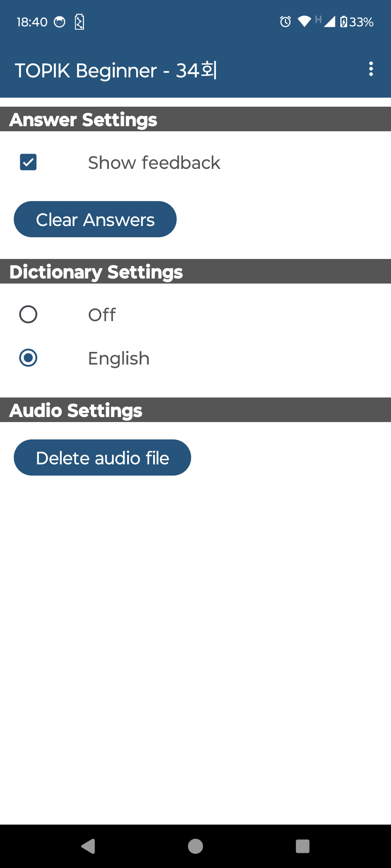The image size is (391, 868).
Task: Tap the Answer Settings section header
Action: coord(83,119)
